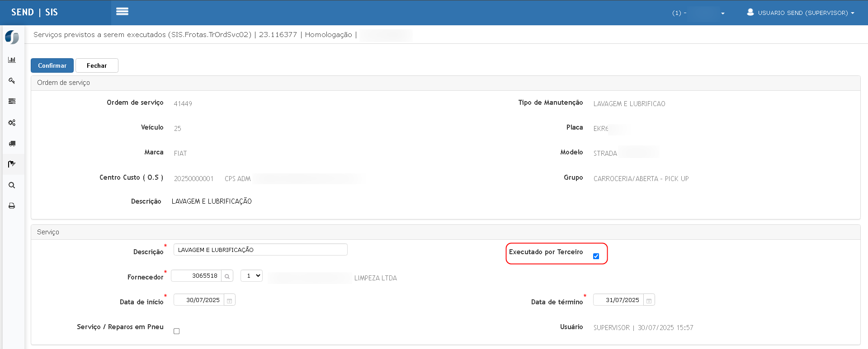This screenshot has width=868, height=349.
Task: Open the truck fleet sidebar icon
Action: (x=12, y=144)
